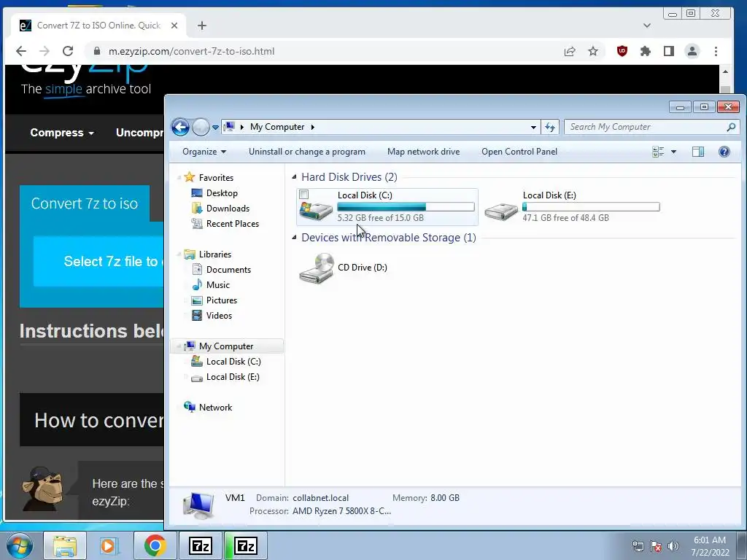The height and width of the screenshot is (560, 747).
Task: Click the Change your view icon
Action: coord(658,152)
